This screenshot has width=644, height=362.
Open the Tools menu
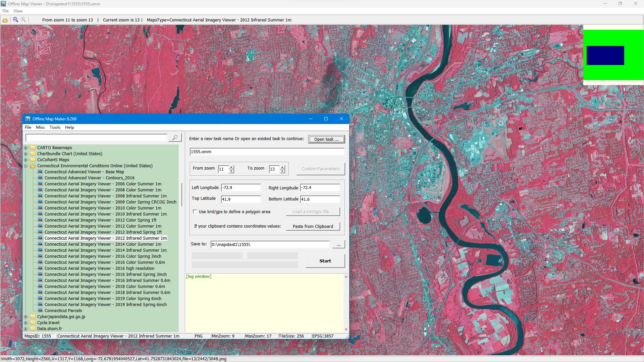[x=55, y=127]
